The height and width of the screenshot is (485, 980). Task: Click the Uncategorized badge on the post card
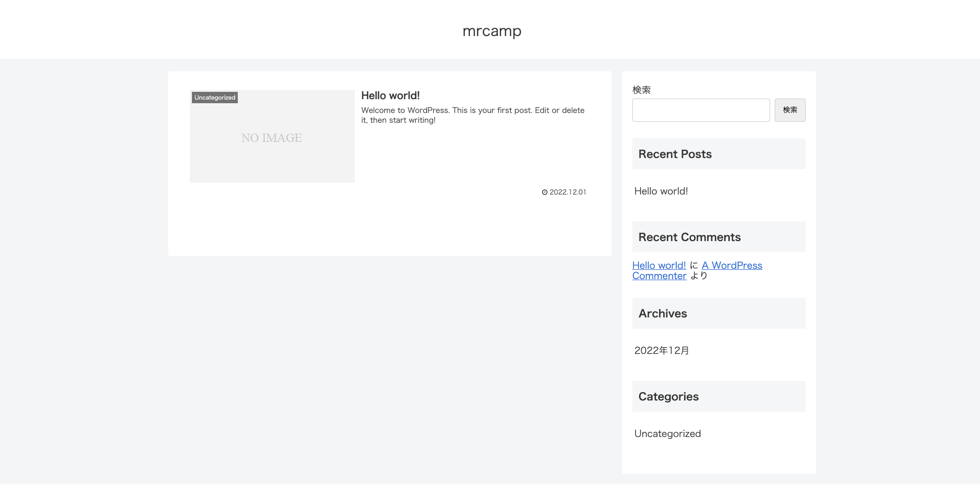[x=214, y=97]
